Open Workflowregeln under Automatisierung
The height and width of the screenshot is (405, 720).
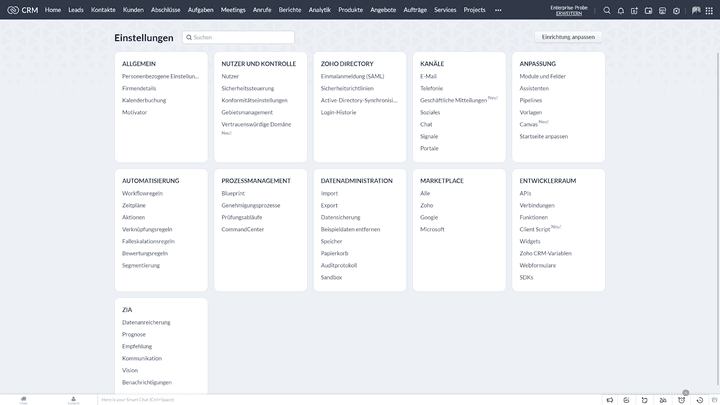tap(142, 193)
